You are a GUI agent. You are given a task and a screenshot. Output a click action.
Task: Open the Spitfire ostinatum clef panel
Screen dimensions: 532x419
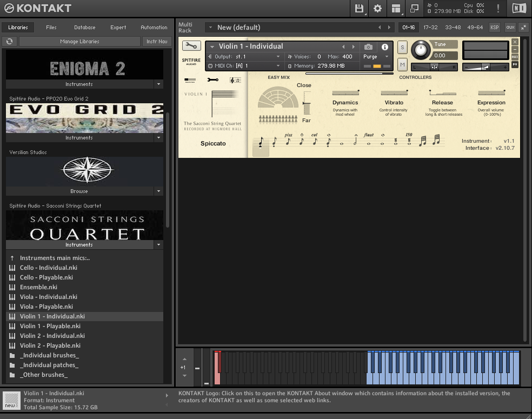click(235, 80)
